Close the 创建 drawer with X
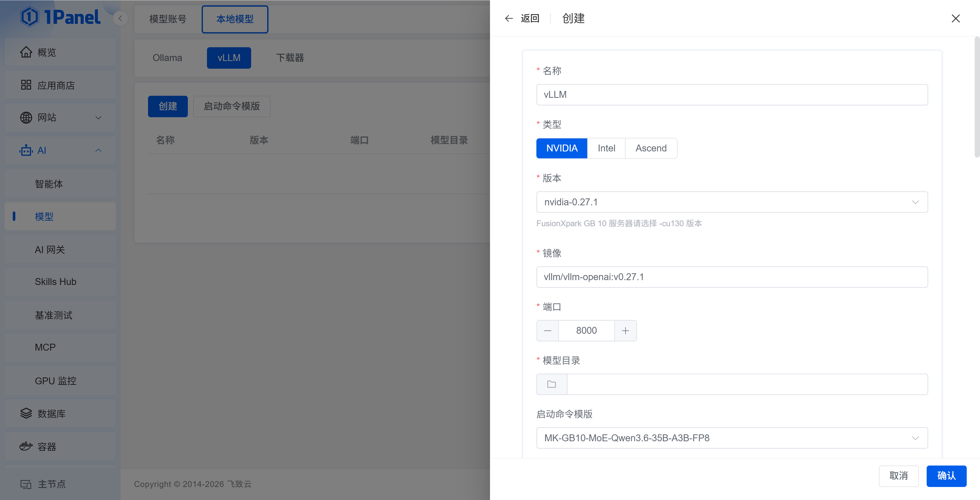The height and width of the screenshot is (500, 980). 955,18
